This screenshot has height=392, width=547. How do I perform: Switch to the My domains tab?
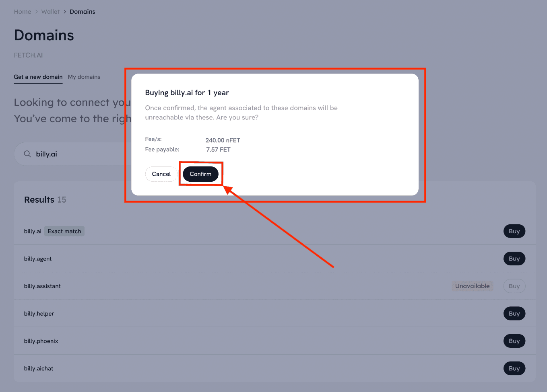84,77
